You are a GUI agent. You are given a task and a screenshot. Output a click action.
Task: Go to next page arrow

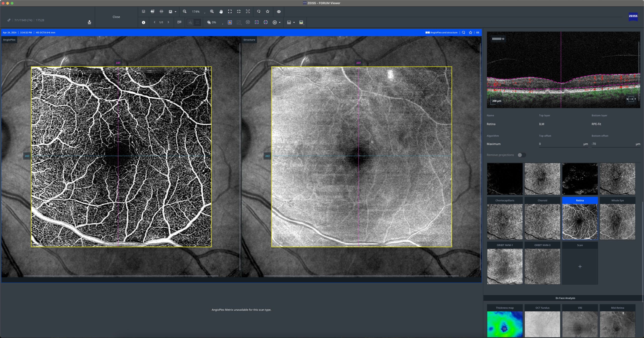(168, 22)
